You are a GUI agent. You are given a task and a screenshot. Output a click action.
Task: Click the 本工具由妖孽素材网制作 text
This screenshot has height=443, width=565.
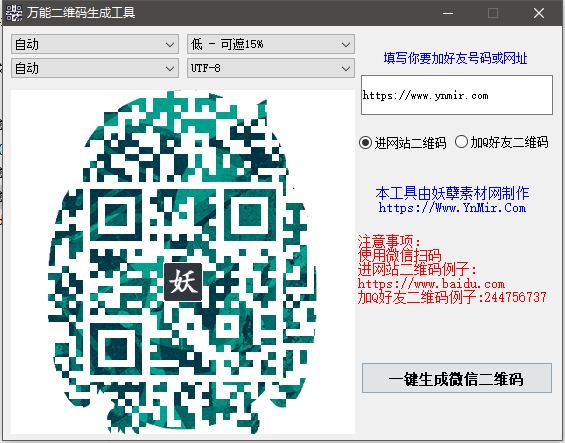(x=452, y=194)
